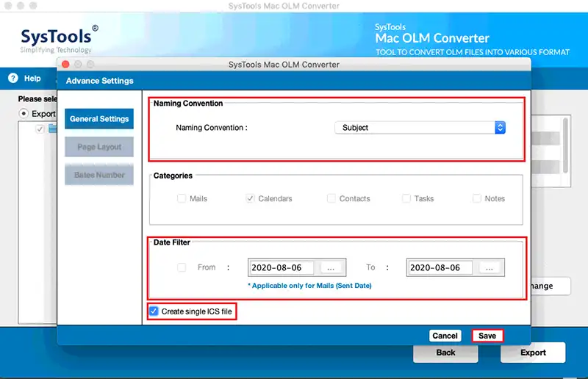Switch to the Page Layout tab
588x379 pixels.
99,147
